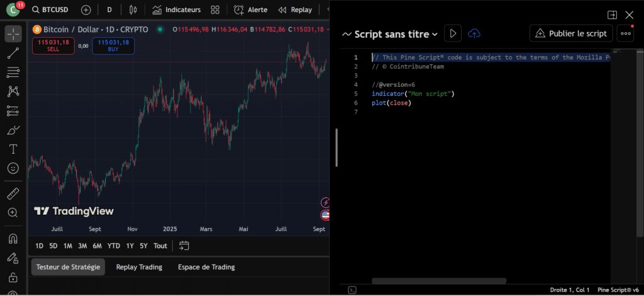Toggle magnet mode for drawings
The width and height of the screenshot is (644, 296).
coord(13,239)
